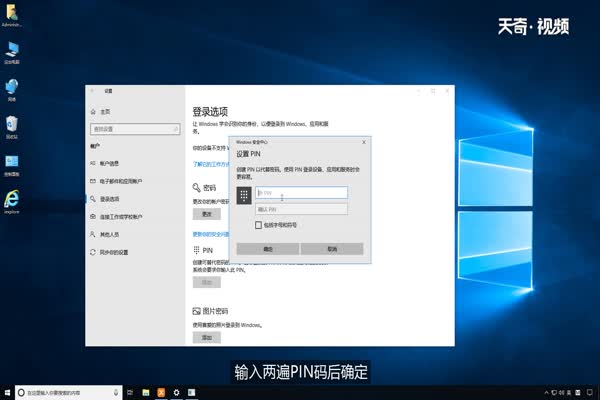600x400 pixels.
Task: Close the Windows Security PIN dialog
Action: pyautogui.click(x=364, y=142)
